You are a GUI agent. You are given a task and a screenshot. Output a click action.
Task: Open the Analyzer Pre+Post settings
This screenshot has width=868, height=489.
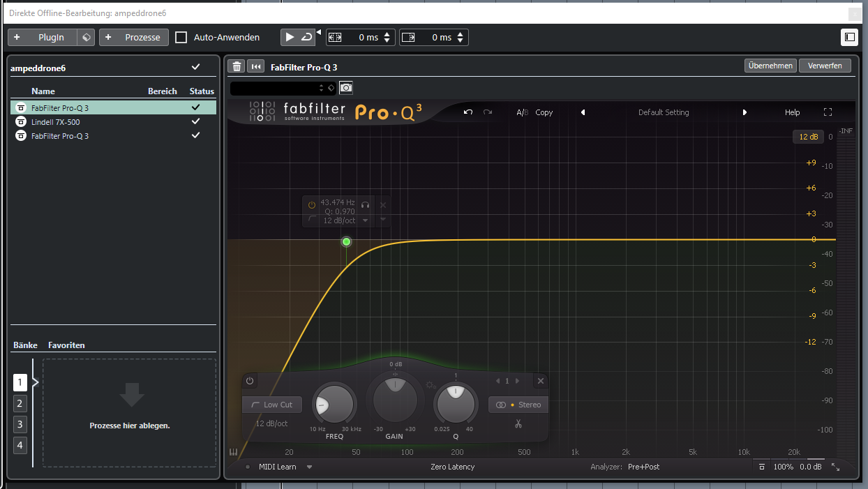tap(643, 467)
